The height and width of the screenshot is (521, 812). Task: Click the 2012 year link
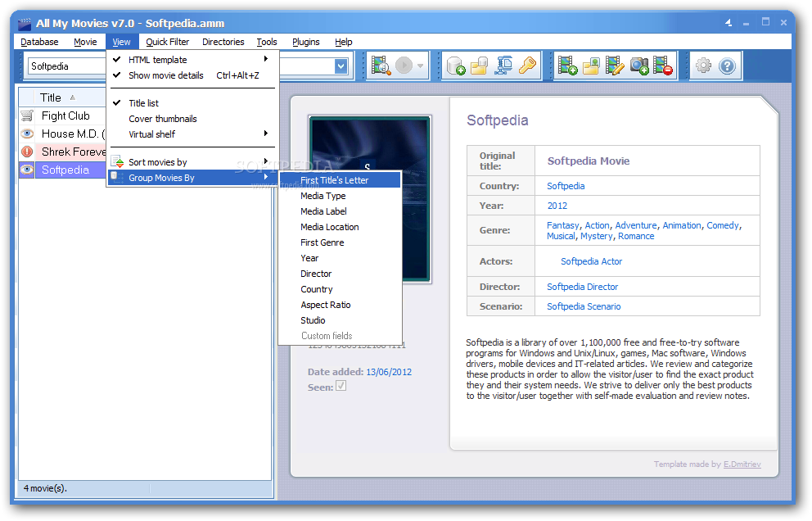tap(557, 206)
